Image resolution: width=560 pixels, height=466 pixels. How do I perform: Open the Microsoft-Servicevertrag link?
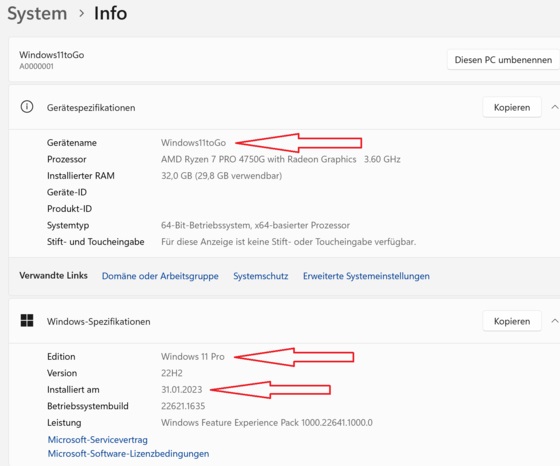(98, 440)
